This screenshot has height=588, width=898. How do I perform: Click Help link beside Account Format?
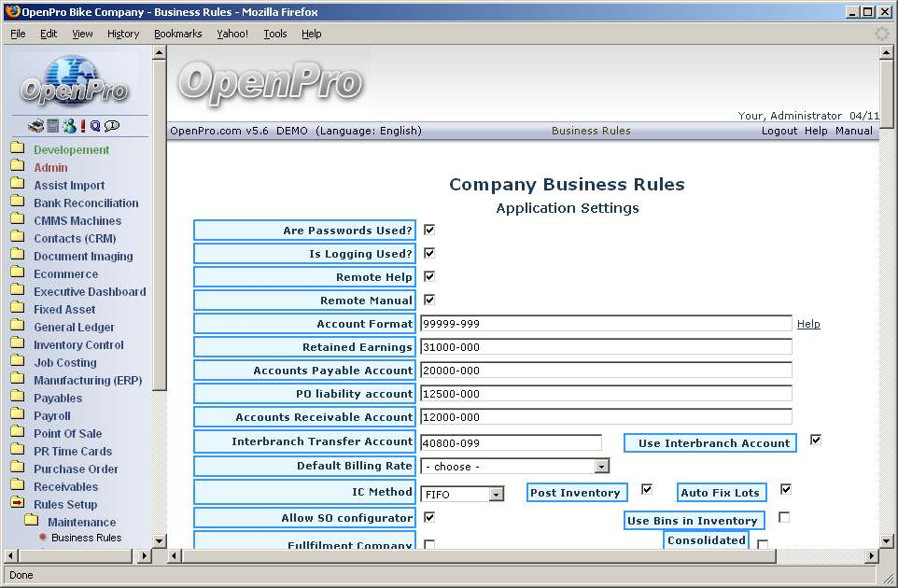pyautogui.click(x=808, y=324)
